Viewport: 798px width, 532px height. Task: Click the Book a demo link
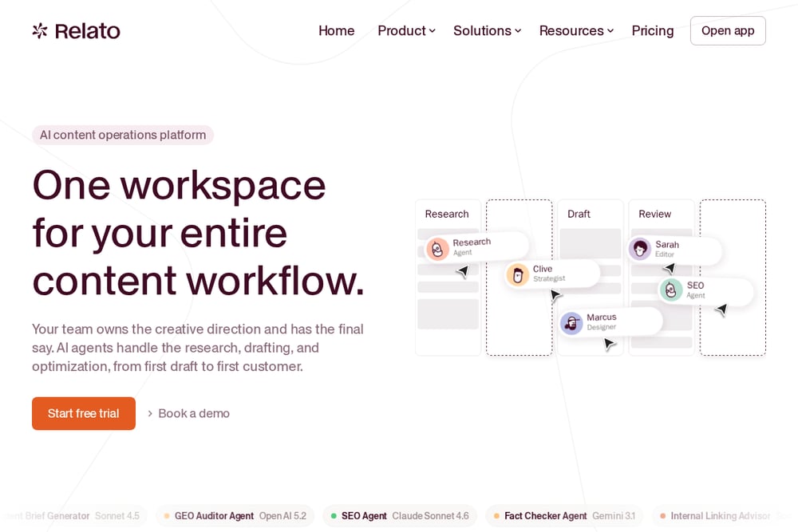[x=194, y=413]
